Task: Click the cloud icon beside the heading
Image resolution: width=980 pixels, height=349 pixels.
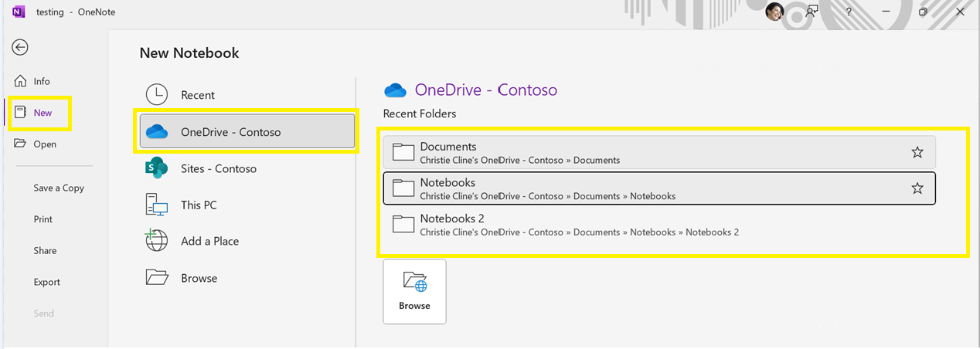Action: [396, 90]
